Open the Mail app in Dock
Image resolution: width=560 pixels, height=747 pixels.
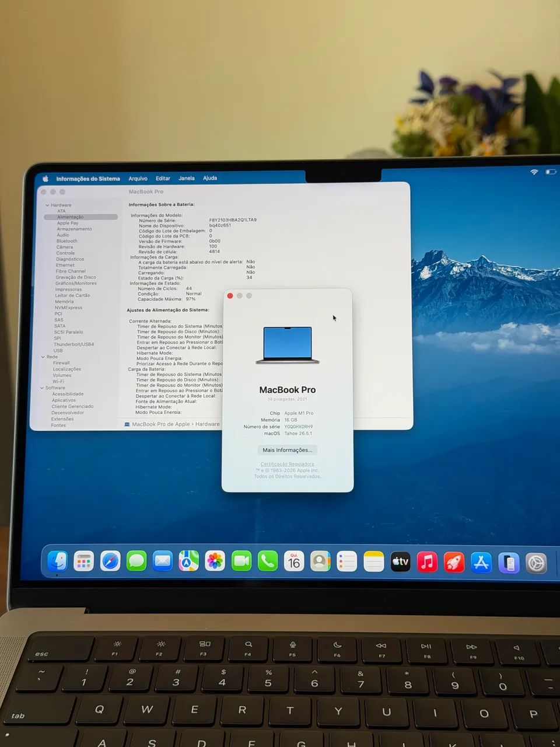(x=163, y=562)
